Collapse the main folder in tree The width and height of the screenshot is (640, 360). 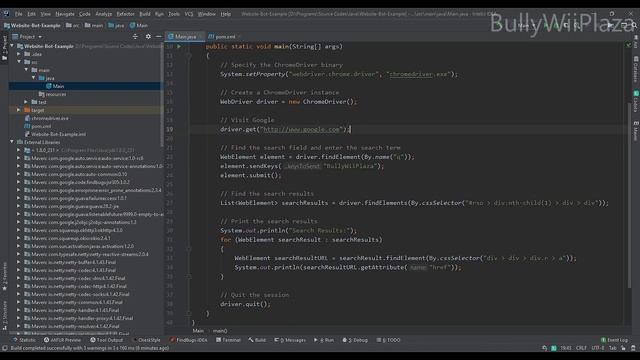[x=27, y=70]
